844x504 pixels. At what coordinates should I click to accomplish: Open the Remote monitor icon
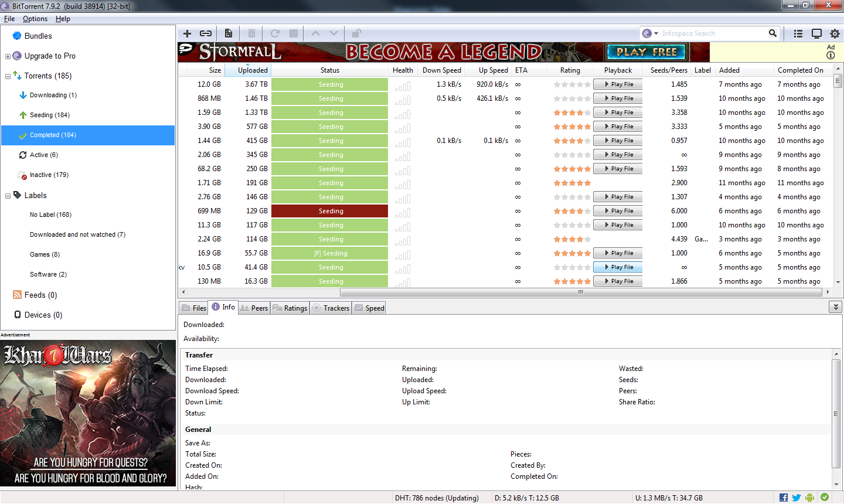coord(816,33)
